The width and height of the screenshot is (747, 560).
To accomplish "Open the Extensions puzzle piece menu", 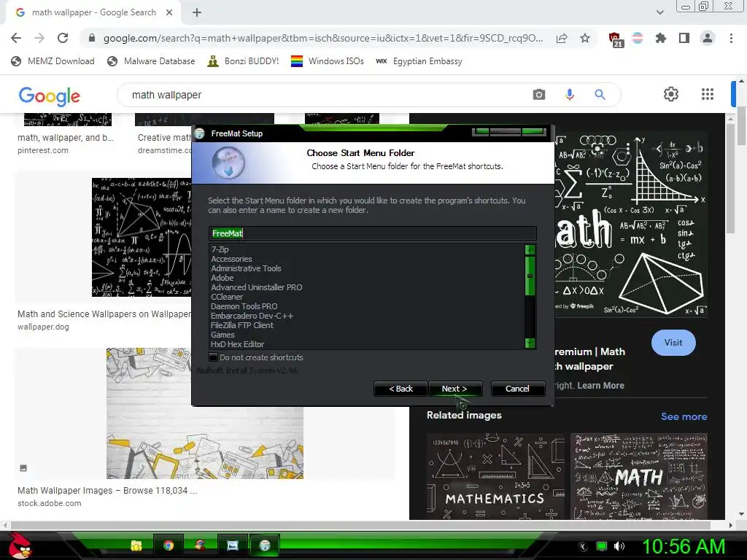I will 661,38.
